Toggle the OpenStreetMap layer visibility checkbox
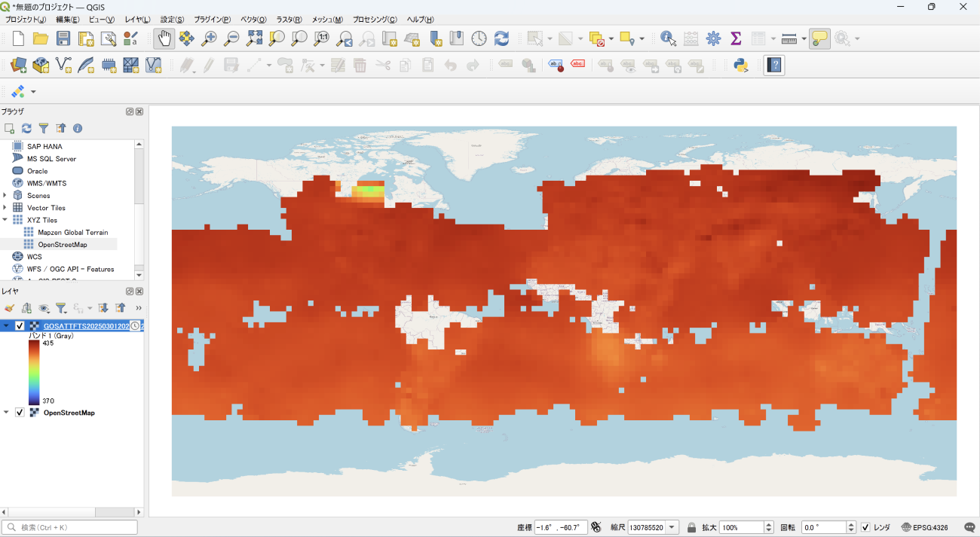The image size is (980, 537). tap(20, 413)
